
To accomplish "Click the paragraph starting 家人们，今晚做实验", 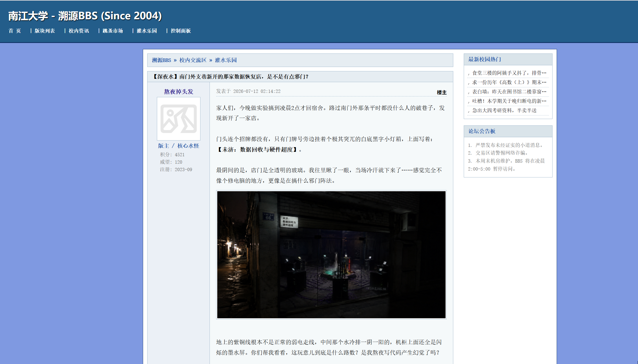I will [331, 113].
